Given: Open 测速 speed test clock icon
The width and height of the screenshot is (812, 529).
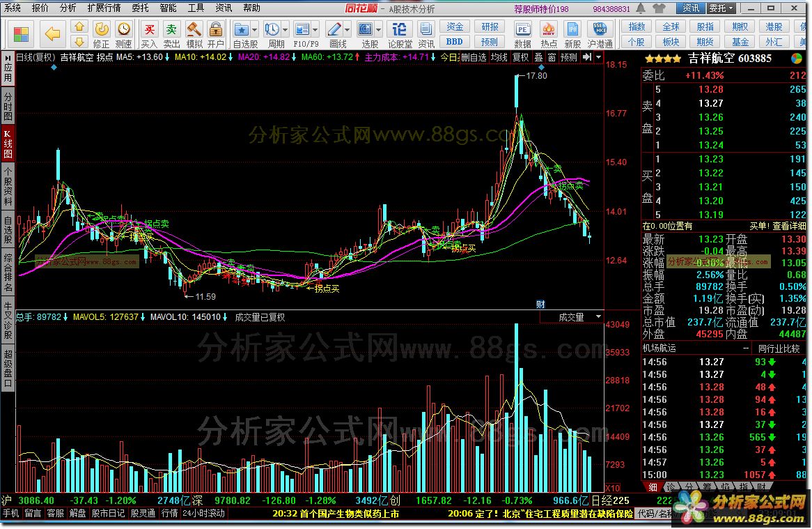Looking at the screenshot, I should (123, 34).
